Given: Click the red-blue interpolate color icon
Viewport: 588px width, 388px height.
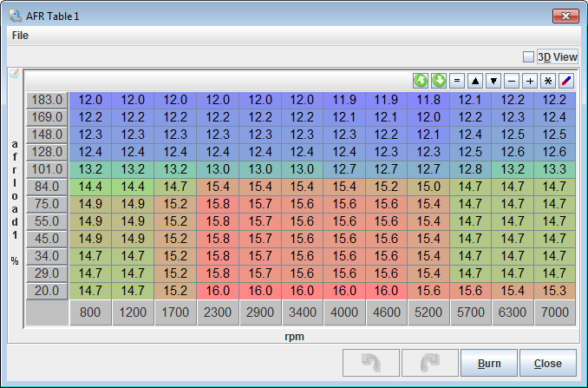Looking at the screenshot, I should (x=566, y=81).
